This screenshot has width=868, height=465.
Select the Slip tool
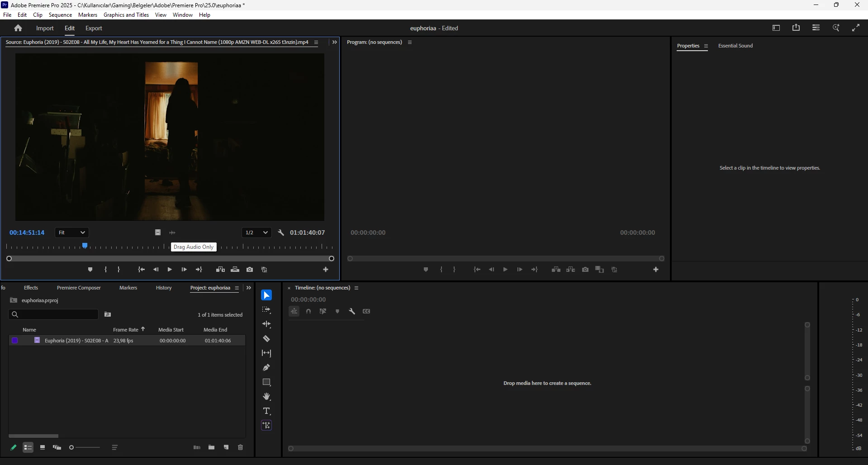point(266,353)
